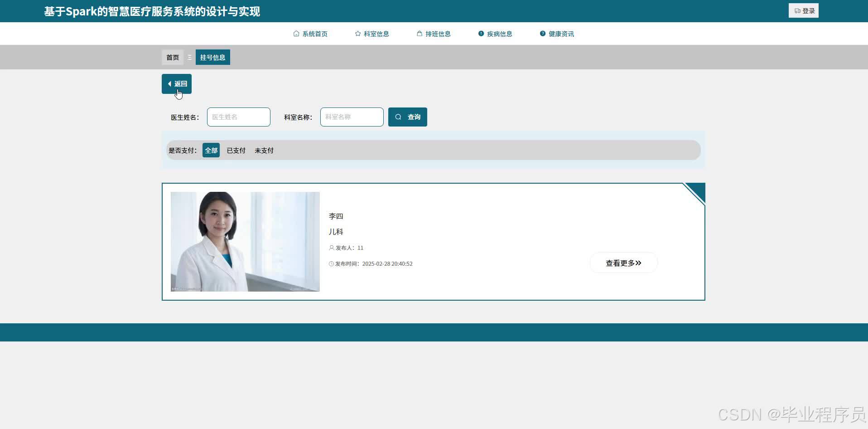Open the 登录 login page
The image size is (868, 429).
coord(803,10)
